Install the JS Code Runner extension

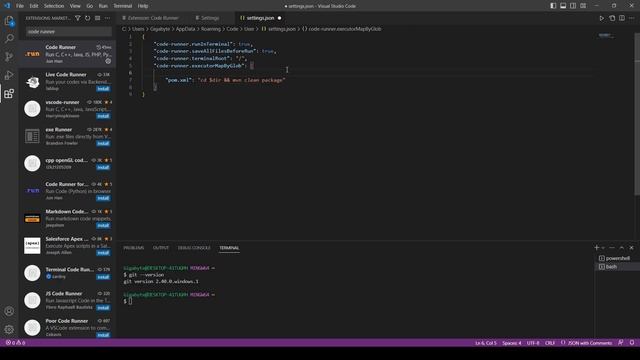click(103, 307)
